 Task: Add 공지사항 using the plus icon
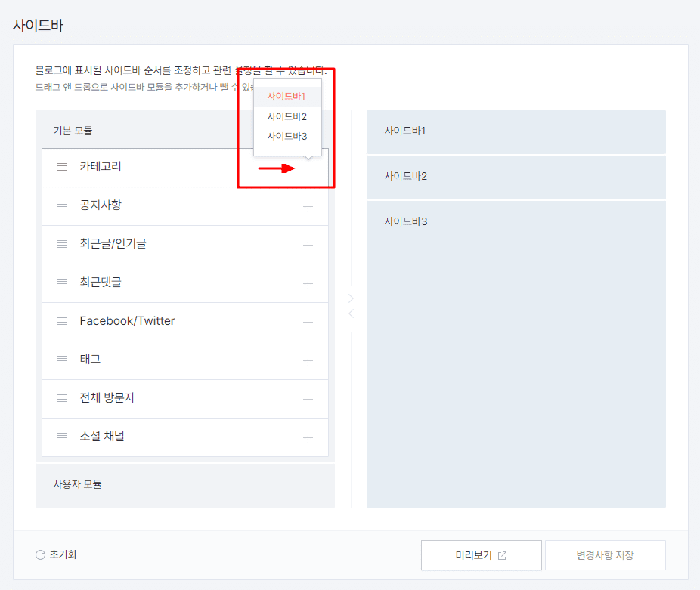tap(308, 205)
